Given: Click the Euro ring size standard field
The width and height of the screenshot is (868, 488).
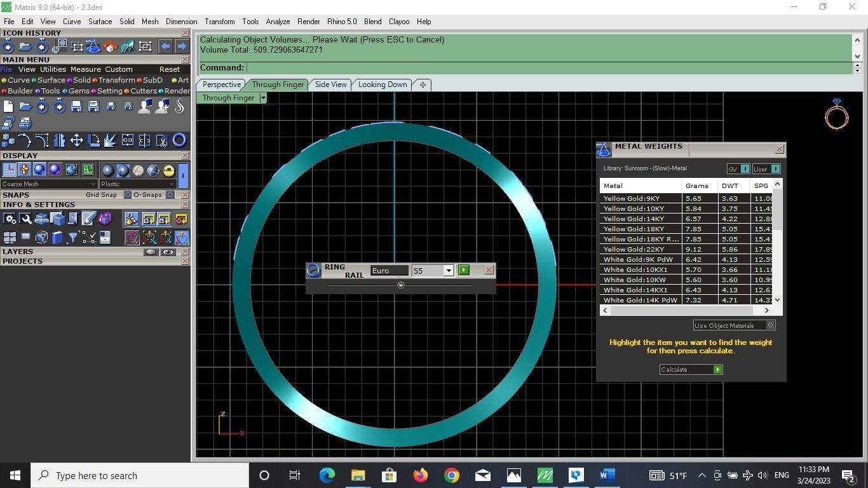Looking at the screenshot, I should (390, 271).
